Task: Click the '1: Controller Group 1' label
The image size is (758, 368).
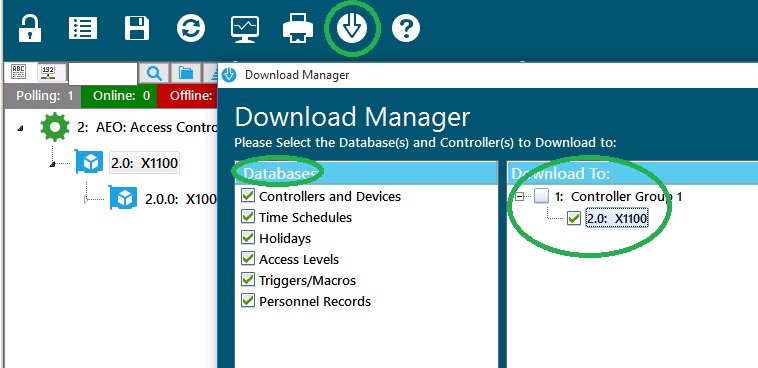Action: (x=618, y=196)
